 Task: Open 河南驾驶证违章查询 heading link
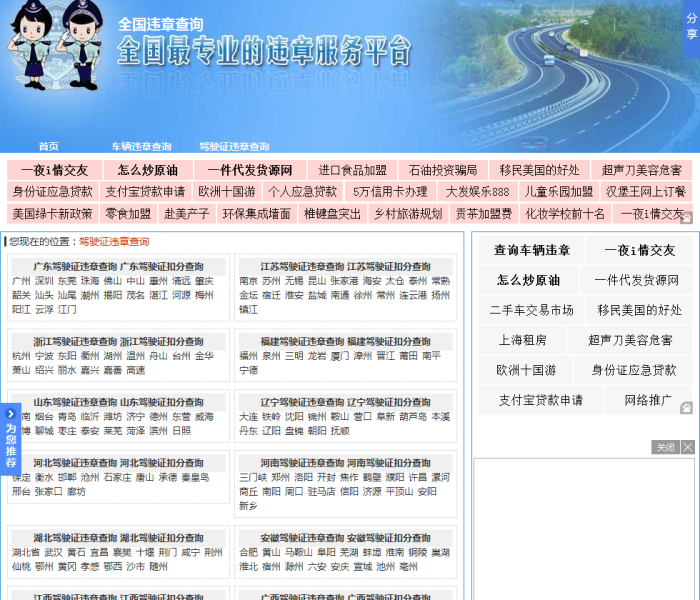302,463
